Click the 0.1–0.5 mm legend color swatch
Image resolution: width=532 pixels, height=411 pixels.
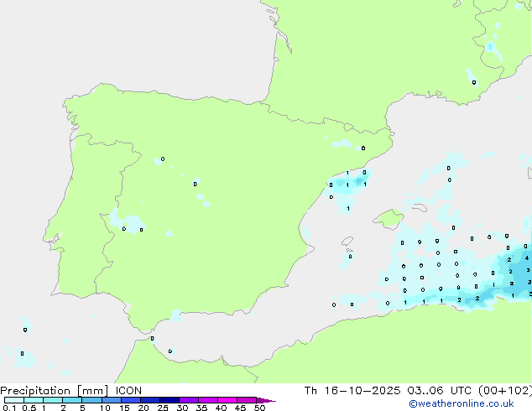(14, 400)
